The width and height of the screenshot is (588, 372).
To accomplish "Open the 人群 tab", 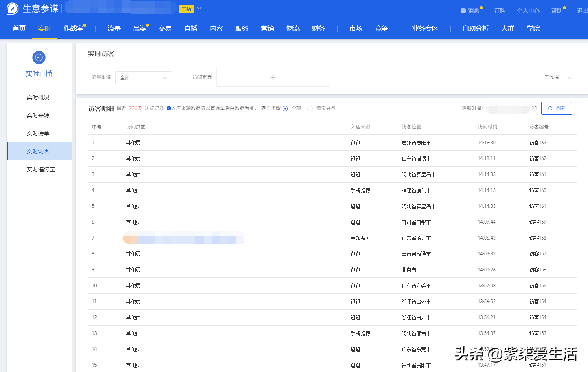I will (508, 29).
